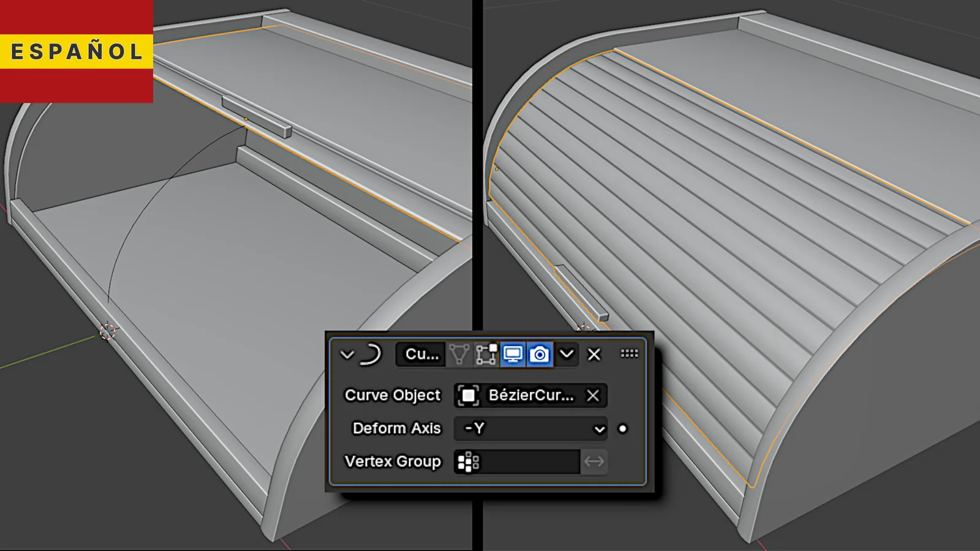Select the BézierCur... Curve Object field
980x551 pixels.
(530, 395)
